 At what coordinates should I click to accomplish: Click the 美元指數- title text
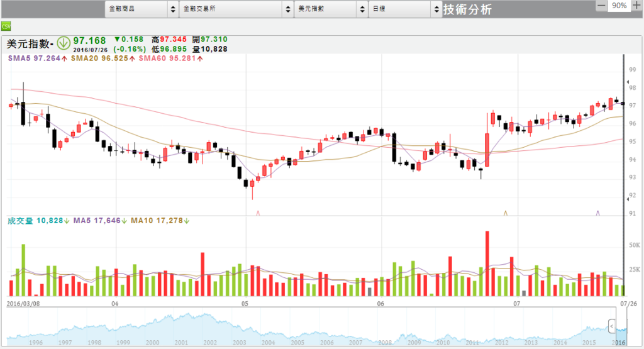click(x=30, y=43)
